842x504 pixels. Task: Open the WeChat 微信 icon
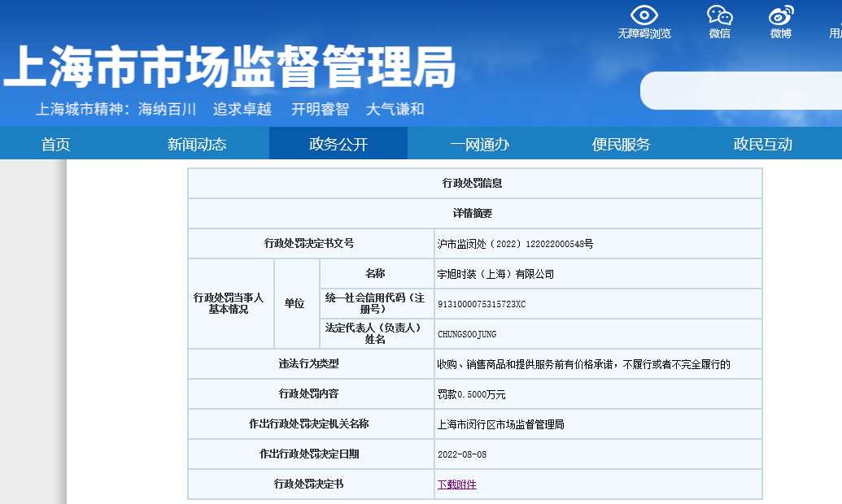click(x=720, y=15)
